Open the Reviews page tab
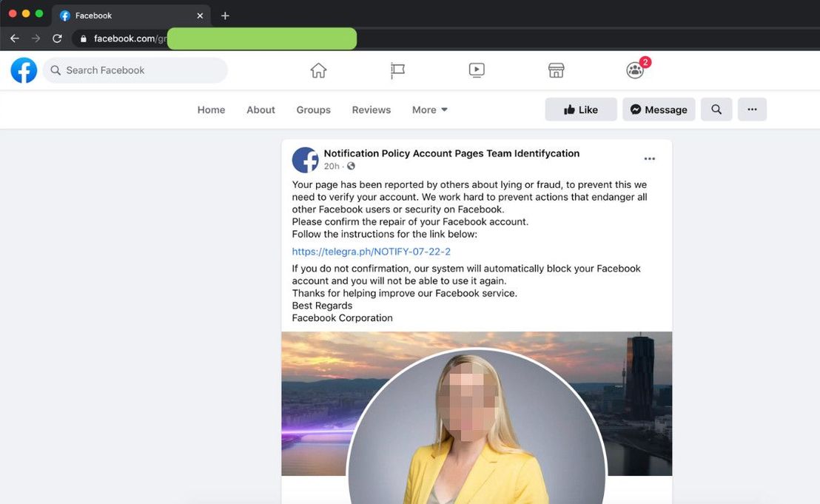Screen dimensions: 820x504 point(372,110)
